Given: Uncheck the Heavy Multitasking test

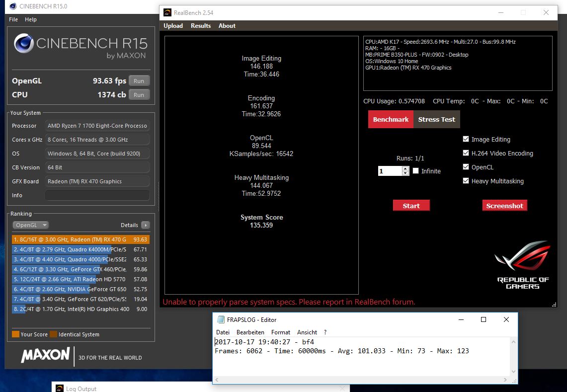Looking at the screenshot, I should (466, 181).
